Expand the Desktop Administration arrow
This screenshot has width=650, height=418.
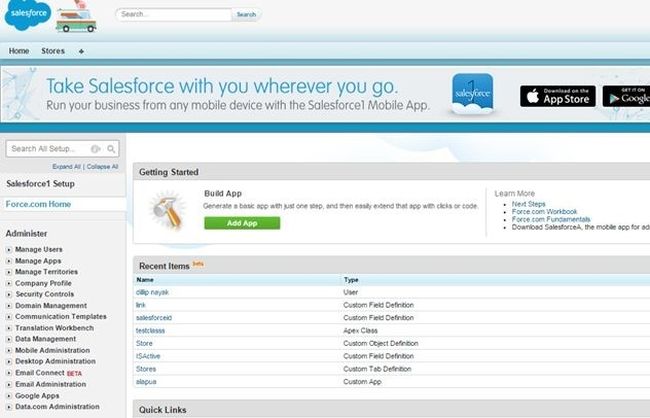(9, 362)
